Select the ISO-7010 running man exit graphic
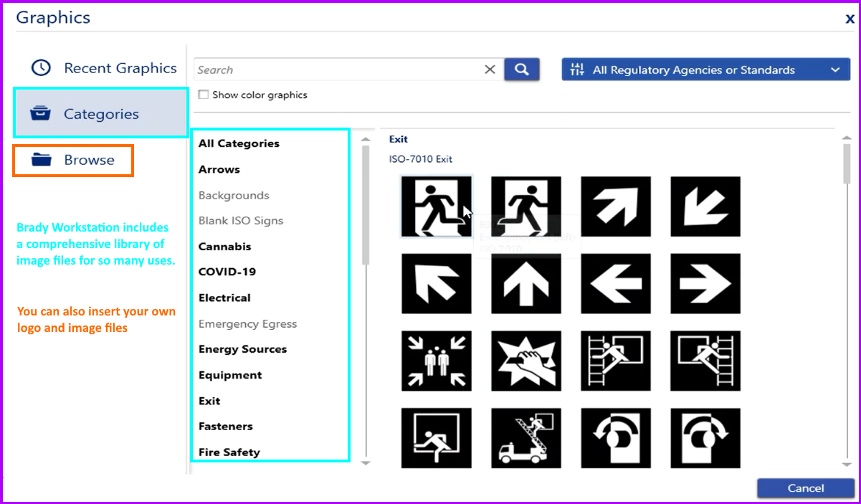The image size is (861, 504). [x=437, y=207]
